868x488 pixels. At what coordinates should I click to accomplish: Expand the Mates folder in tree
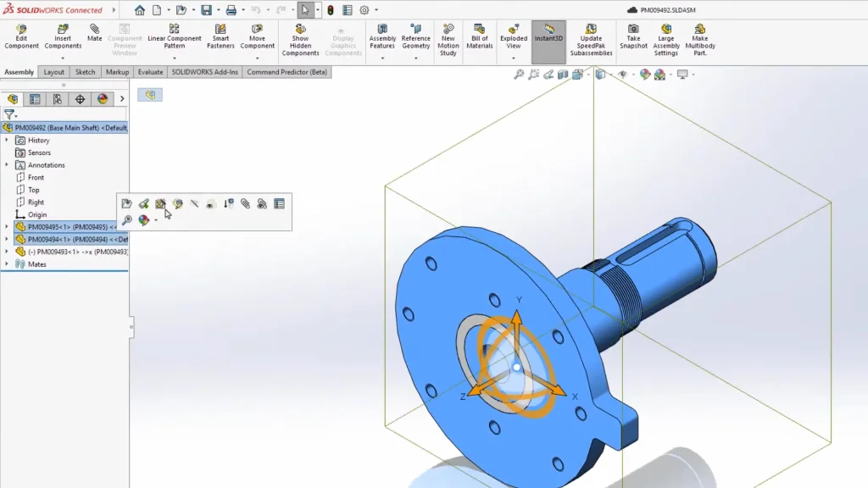(7, 264)
